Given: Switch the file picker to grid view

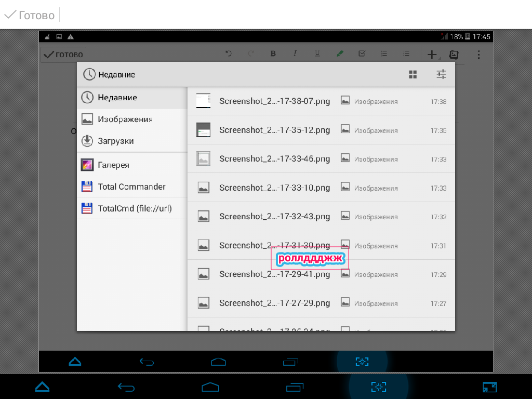Looking at the screenshot, I should point(413,74).
